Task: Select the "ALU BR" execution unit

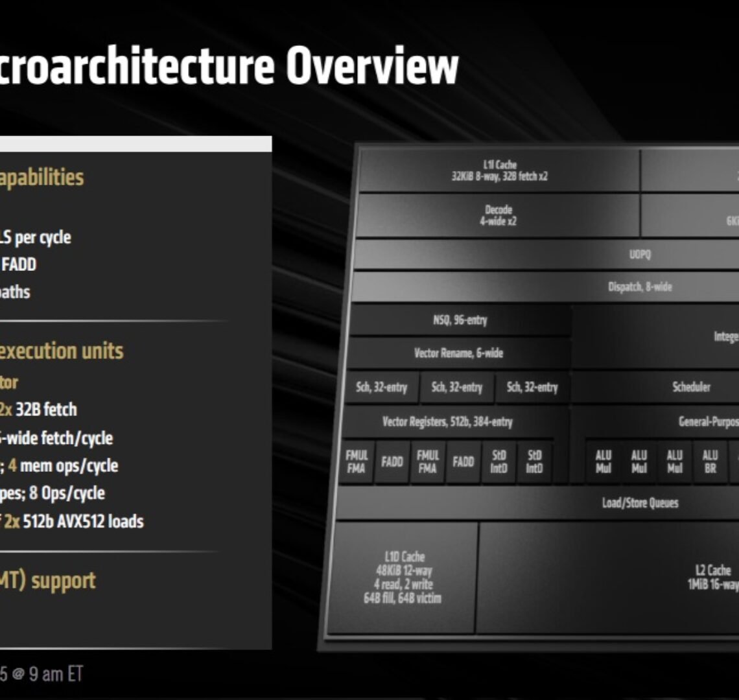Action: click(710, 462)
